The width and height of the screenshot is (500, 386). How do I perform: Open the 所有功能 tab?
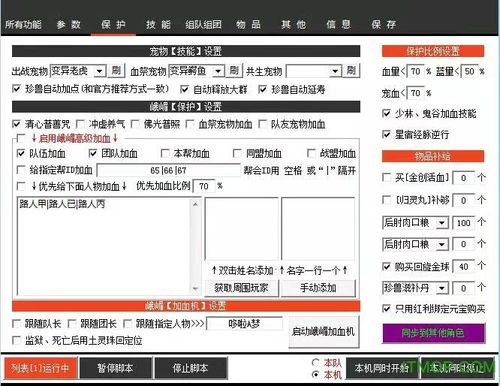pyautogui.click(x=23, y=24)
